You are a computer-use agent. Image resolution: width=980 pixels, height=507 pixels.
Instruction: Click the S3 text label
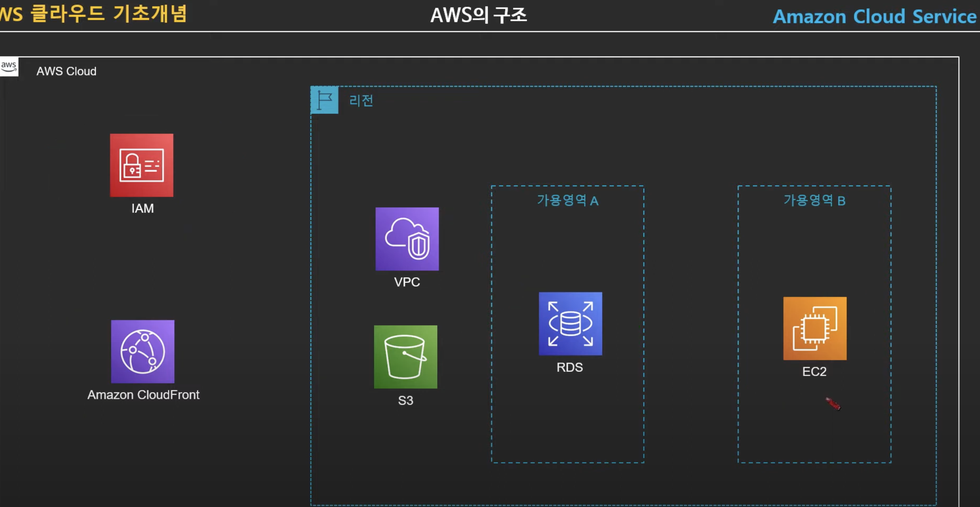pyautogui.click(x=405, y=400)
